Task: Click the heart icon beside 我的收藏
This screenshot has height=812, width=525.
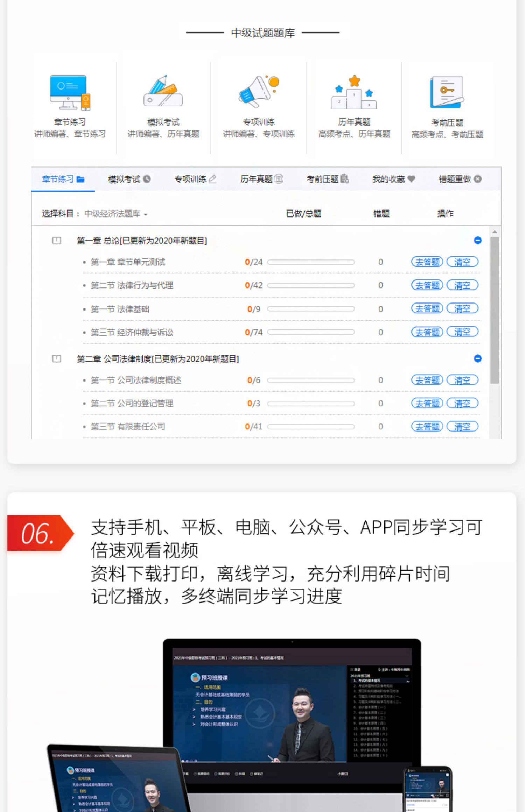Action: pyautogui.click(x=411, y=179)
